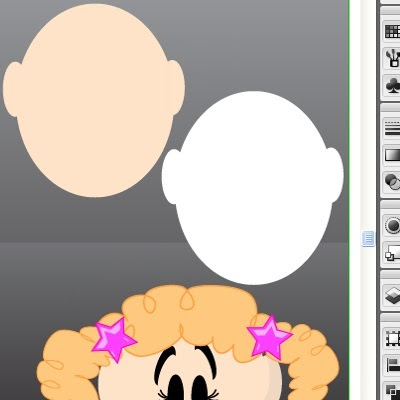Image resolution: width=400 pixels, height=400 pixels.
Task: Select the left pink star hair clip
Action: pos(114,339)
